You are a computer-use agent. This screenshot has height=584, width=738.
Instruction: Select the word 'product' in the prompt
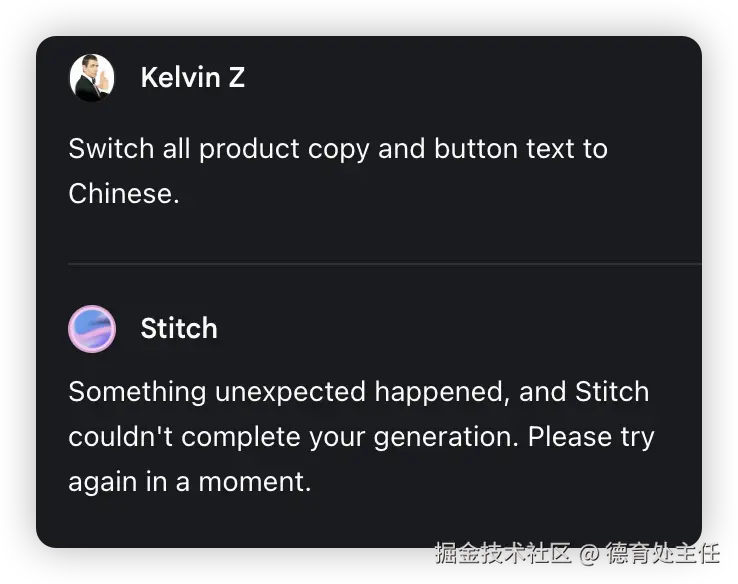pos(249,150)
